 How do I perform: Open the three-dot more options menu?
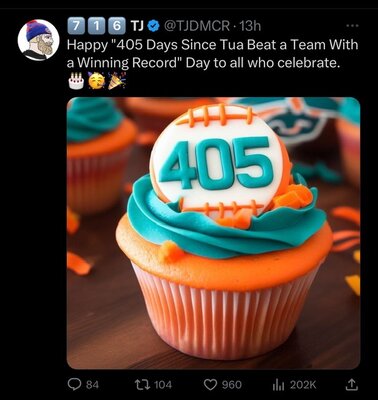click(x=352, y=25)
